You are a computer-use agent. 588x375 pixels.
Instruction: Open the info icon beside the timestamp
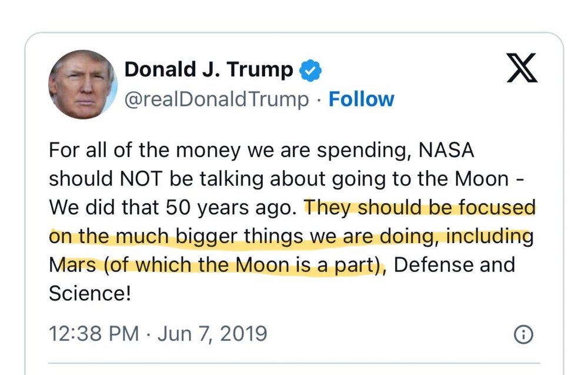(523, 334)
